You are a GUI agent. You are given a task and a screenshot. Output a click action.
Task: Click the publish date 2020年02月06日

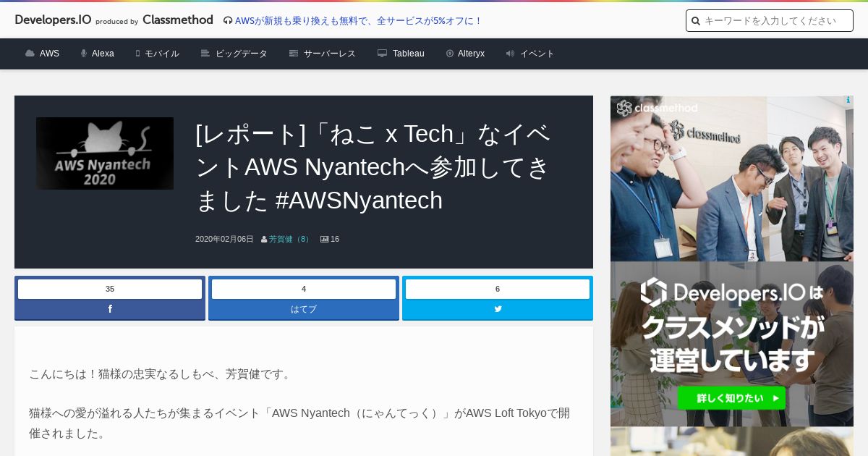pyautogui.click(x=224, y=239)
